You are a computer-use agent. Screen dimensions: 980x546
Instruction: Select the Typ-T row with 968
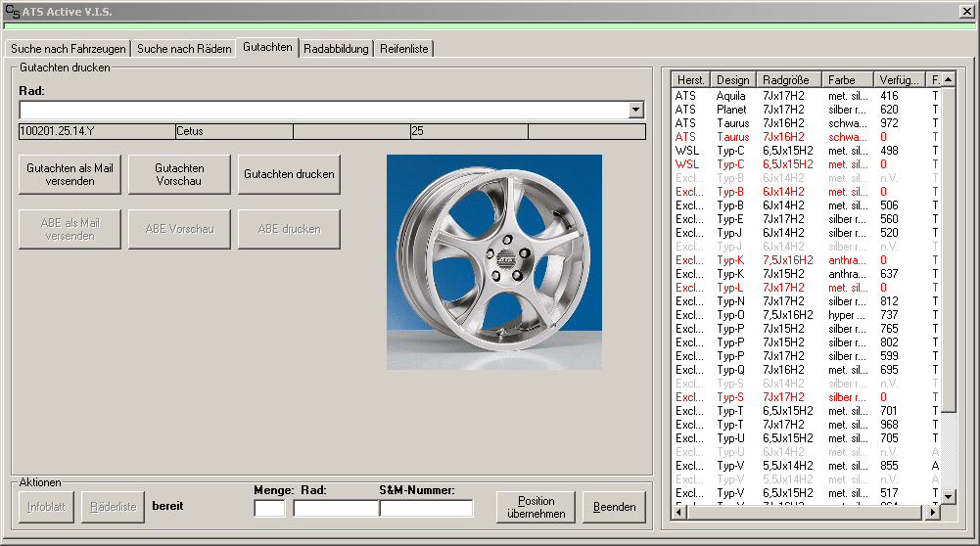pyautogui.click(x=807, y=425)
